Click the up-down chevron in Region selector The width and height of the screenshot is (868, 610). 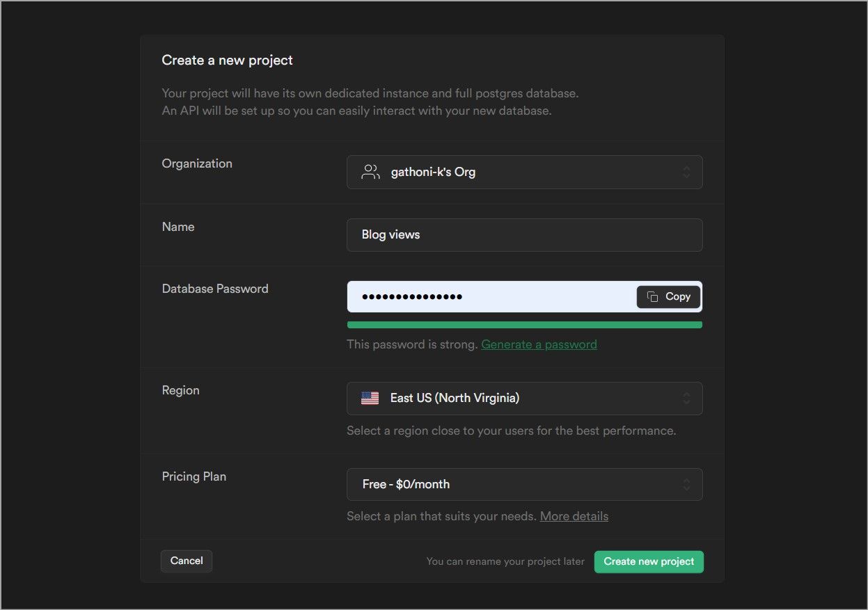686,399
